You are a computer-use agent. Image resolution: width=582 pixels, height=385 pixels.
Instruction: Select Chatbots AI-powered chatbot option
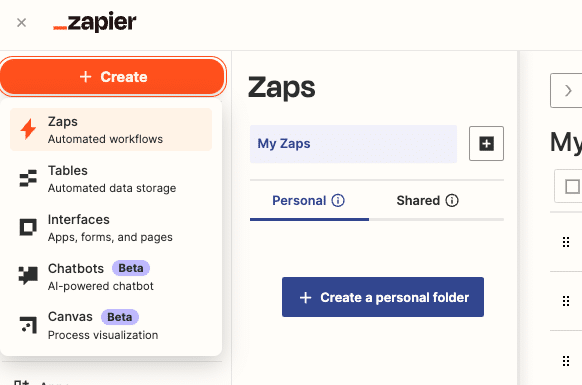point(111,277)
